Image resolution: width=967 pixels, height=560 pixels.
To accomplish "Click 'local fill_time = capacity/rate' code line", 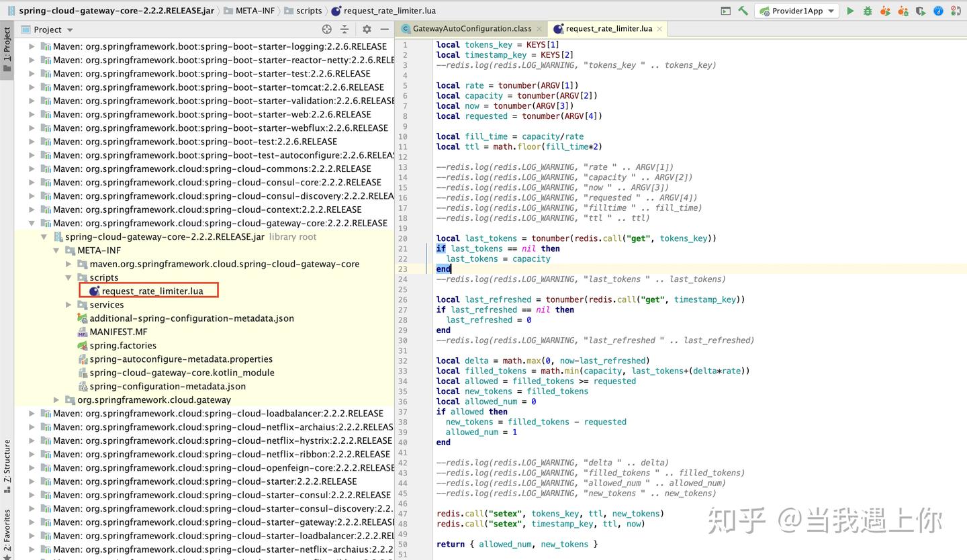I will (x=510, y=136).
